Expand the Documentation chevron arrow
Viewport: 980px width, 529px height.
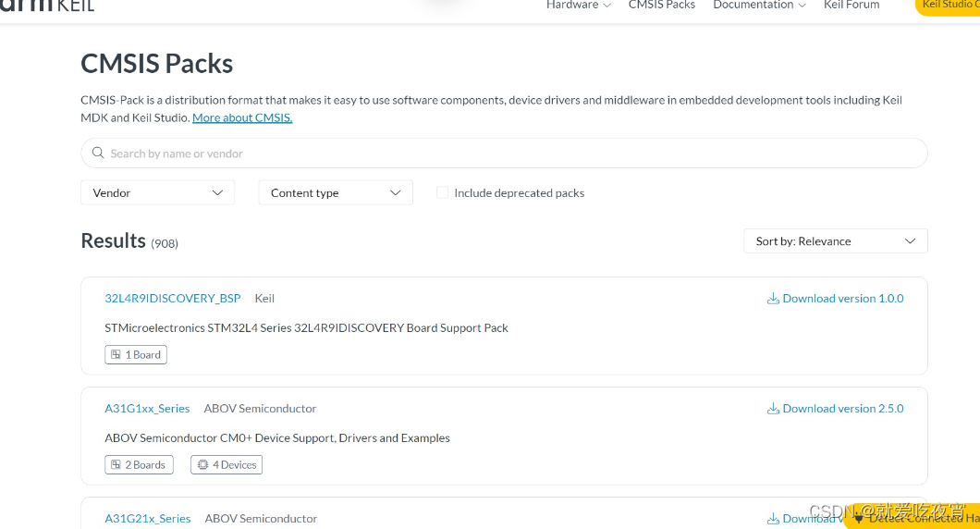(x=802, y=6)
